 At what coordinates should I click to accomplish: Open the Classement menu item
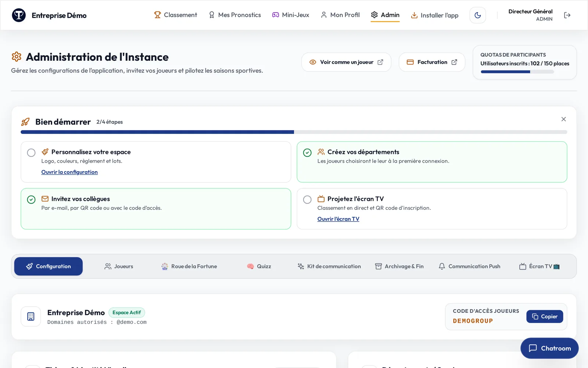(176, 15)
